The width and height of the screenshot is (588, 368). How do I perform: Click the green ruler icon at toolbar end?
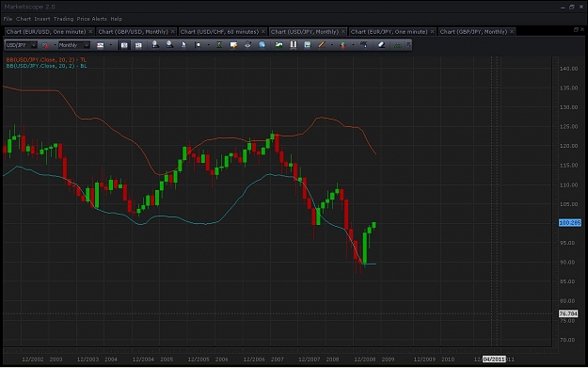pos(398,45)
